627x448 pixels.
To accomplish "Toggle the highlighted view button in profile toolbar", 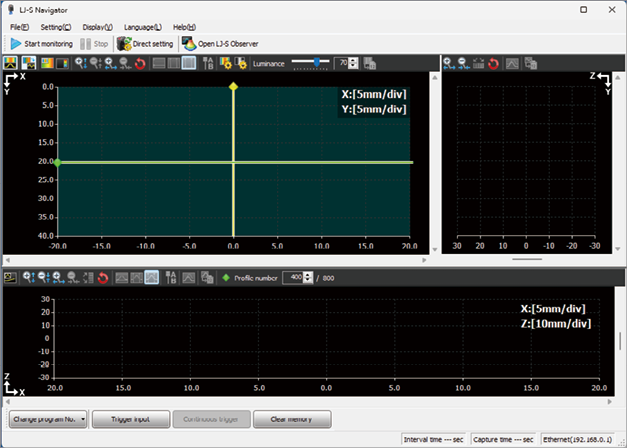I will point(151,277).
